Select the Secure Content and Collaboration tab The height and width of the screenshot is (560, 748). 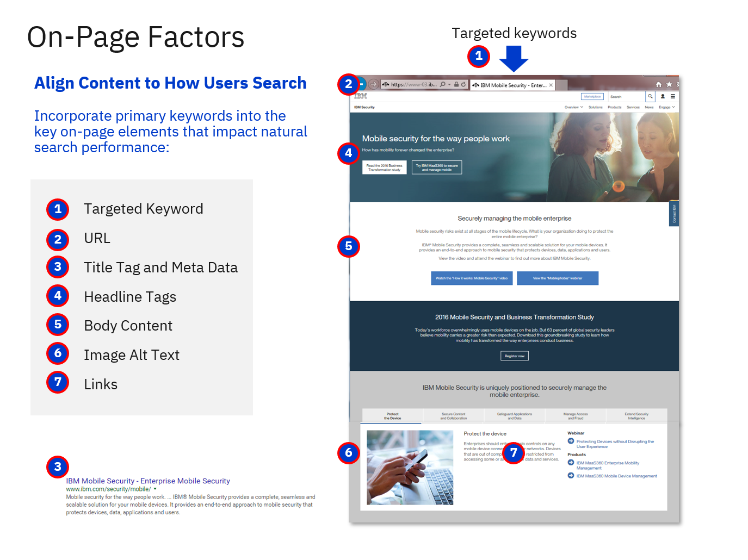[x=453, y=416]
